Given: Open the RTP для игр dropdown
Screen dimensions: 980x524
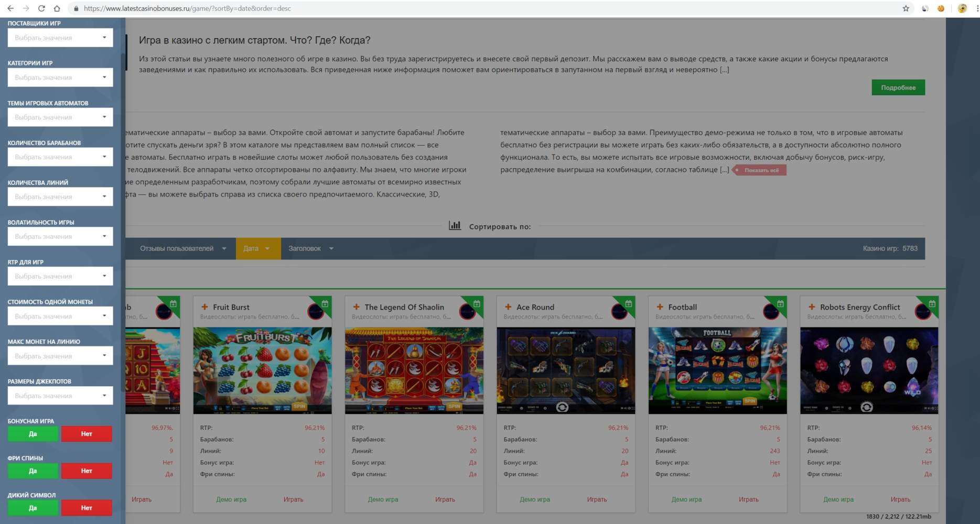Looking at the screenshot, I should 60,276.
